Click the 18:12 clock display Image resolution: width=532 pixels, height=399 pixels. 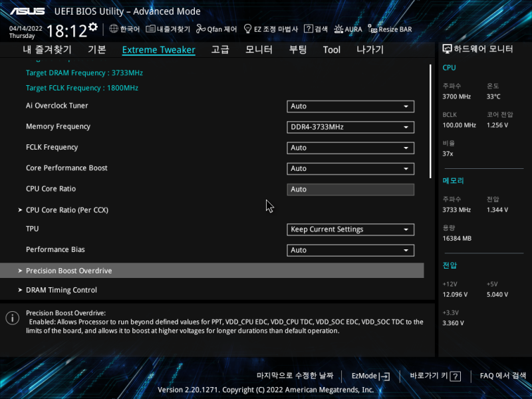point(66,31)
